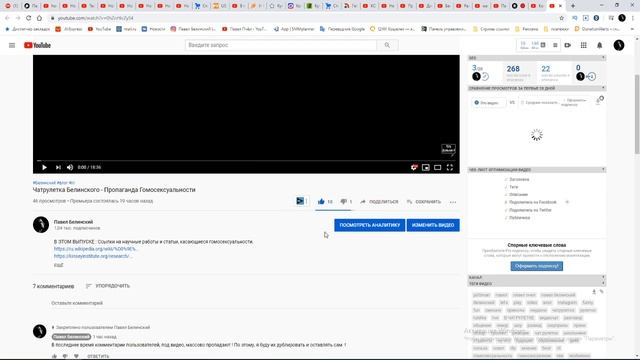Open the kinseyinstitute.org description link
This screenshot has height=360, width=640.
pos(93,256)
